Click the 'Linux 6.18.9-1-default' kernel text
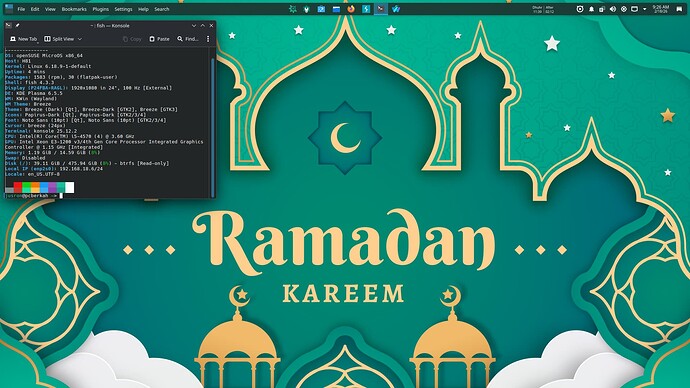This screenshot has height=388, width=690. tap(59, 66)
